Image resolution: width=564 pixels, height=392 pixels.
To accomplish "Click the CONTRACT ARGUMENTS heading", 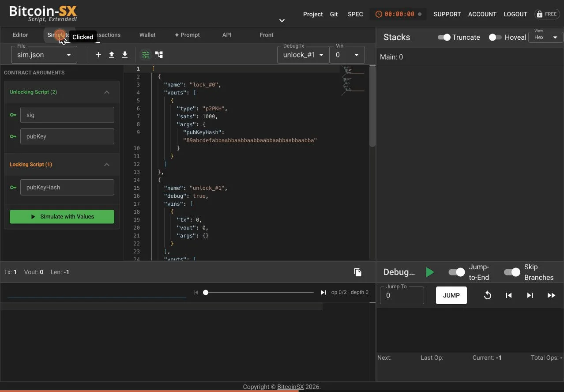I will click(x=34, y=72).
